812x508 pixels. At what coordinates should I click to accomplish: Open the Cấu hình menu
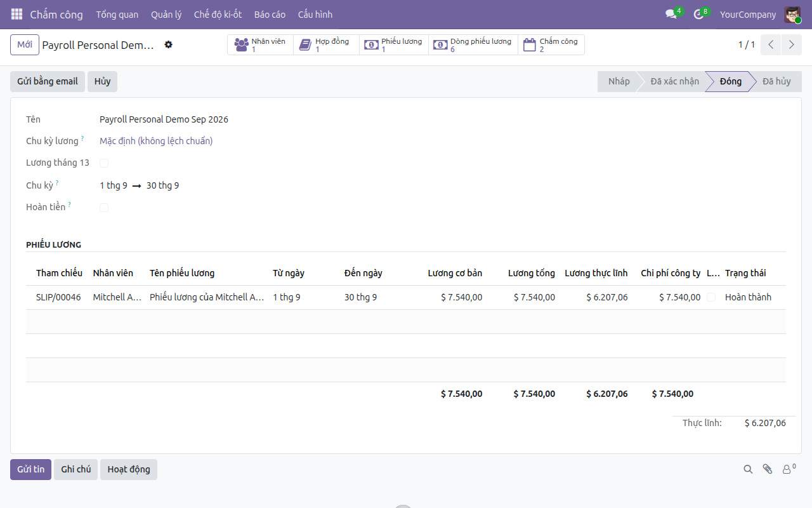tap(315, 14)
